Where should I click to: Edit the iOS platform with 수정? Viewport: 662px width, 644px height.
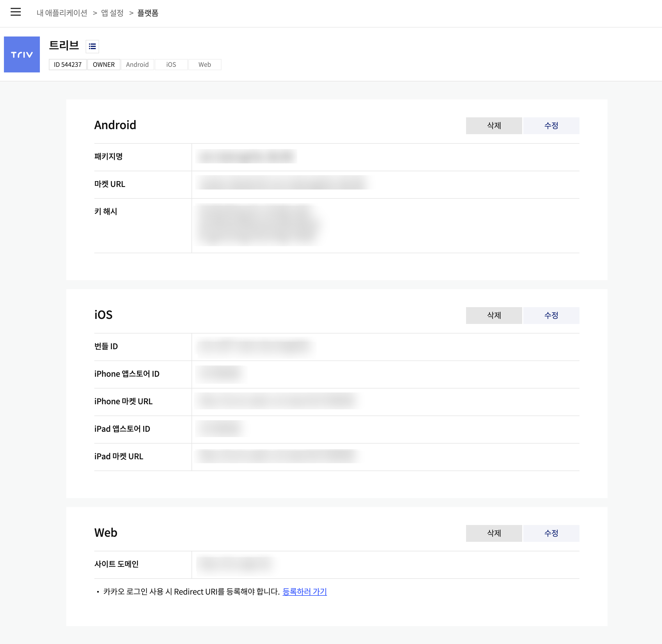point(551,316)
